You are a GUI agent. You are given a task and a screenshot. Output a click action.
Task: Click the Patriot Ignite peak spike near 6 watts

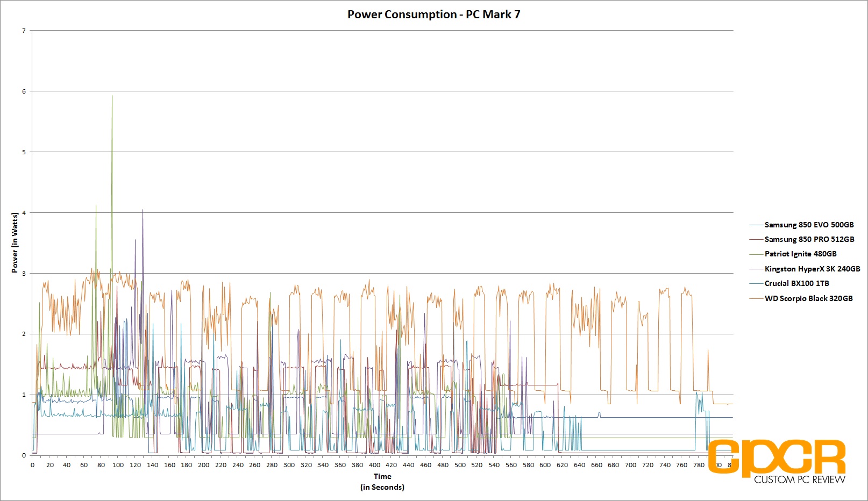tap(112, 97)
